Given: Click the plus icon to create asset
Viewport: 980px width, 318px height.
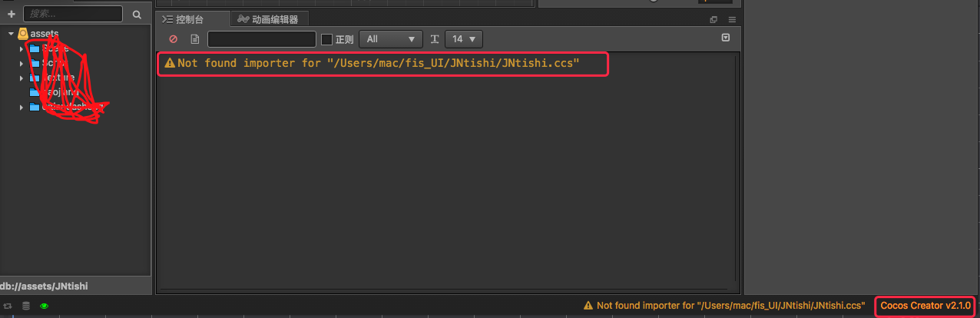Looking at the screenshot, I should click(x=11, y=14).
